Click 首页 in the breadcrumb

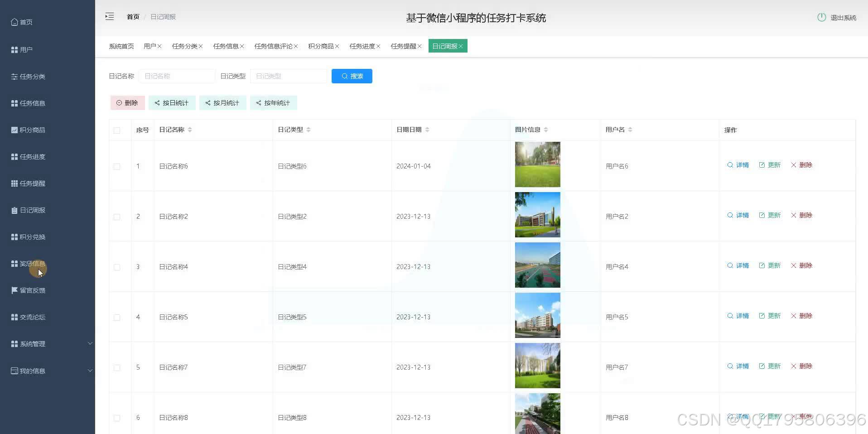coord(133,17)
